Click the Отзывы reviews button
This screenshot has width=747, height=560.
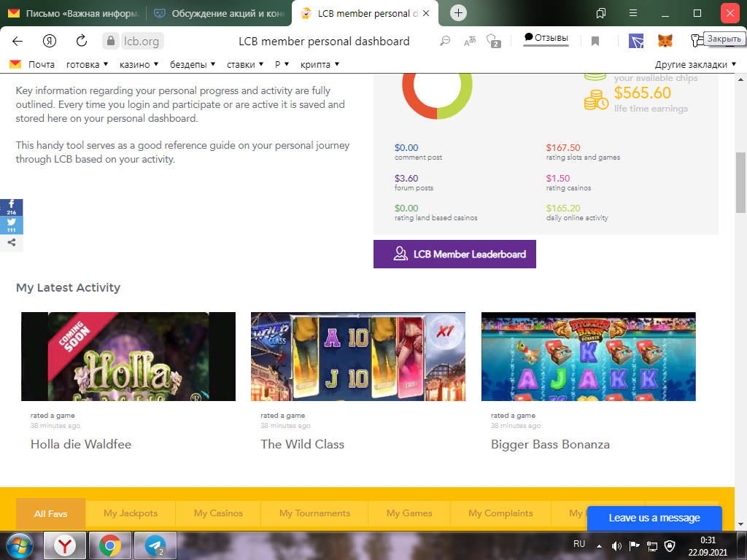point(546,38)
